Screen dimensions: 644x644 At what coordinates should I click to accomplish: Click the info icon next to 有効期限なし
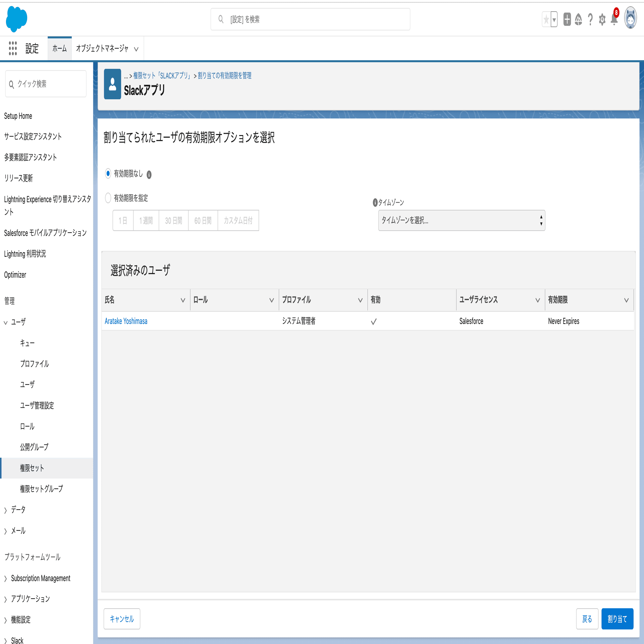click(x=149, y=175)
